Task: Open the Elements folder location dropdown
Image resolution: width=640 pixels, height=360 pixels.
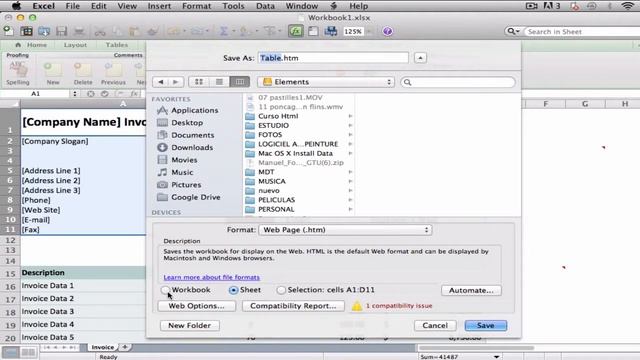Action: 326,82
